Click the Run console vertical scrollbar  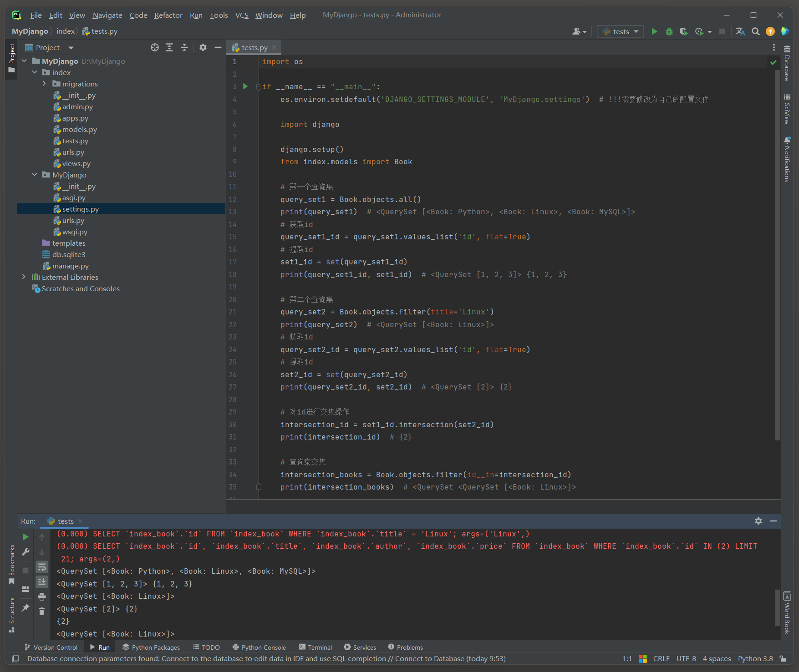coord(778,607)
